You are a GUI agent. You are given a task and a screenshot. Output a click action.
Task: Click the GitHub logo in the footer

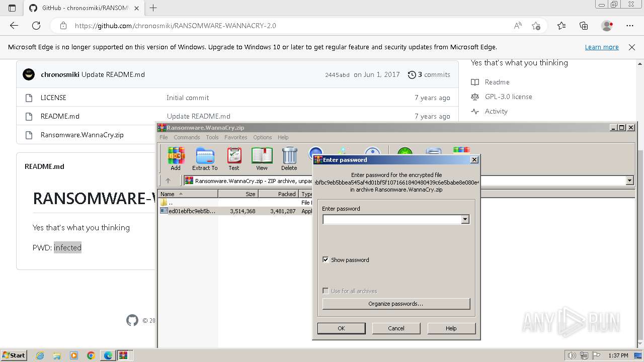[132, 320]
